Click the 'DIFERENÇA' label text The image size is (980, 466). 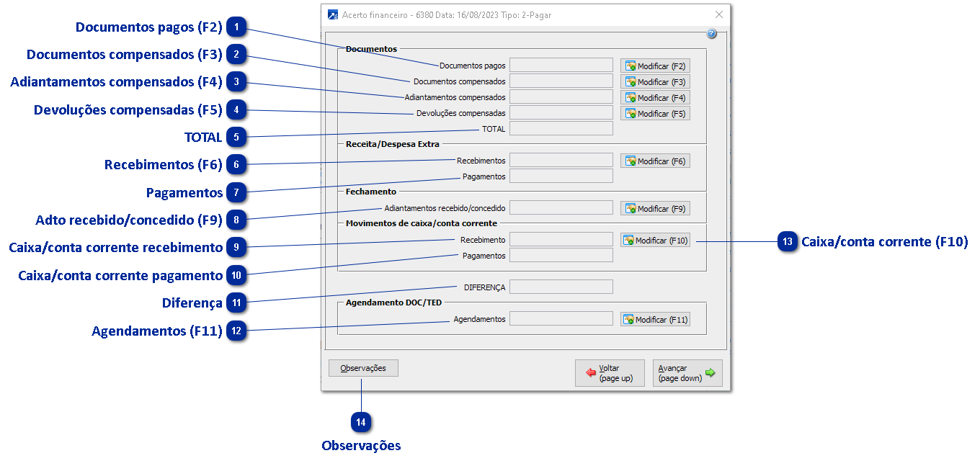coord(484,287)
